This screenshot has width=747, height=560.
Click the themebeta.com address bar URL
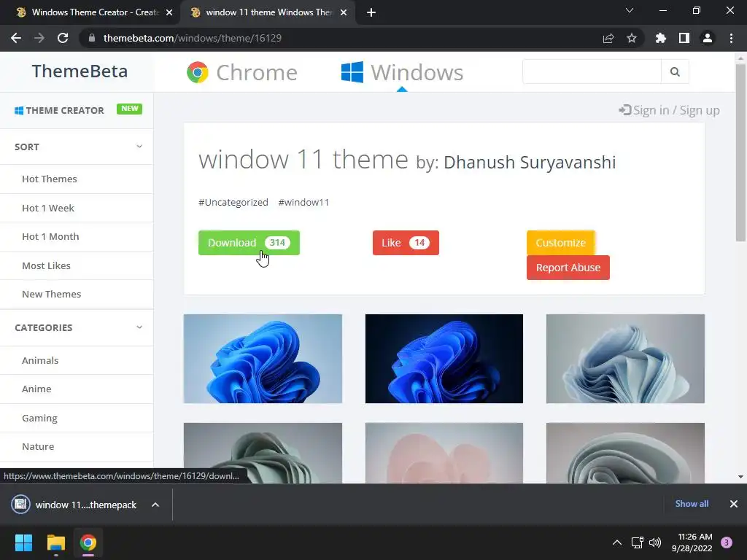193,38
